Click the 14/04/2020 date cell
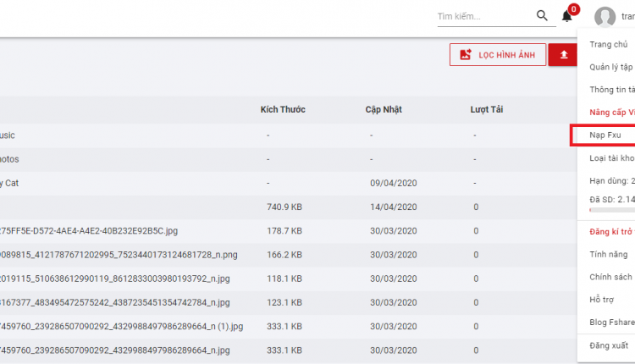 click(x=393, y=207)
